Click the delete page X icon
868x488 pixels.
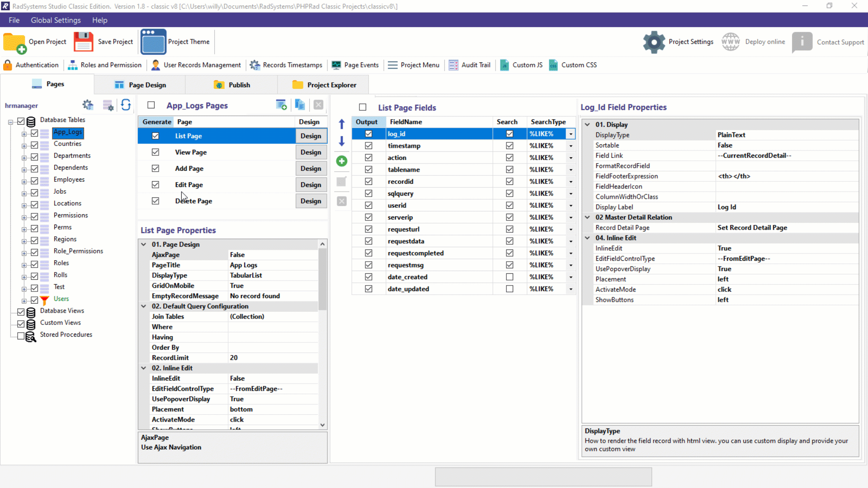pyautogui.click(x=318, y=105)
